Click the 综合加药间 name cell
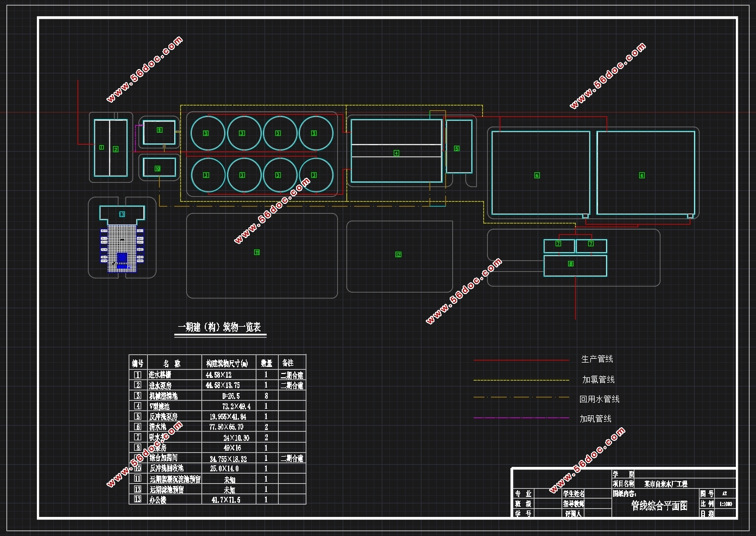This screenshot has width=756, height=536. [163, 458]
